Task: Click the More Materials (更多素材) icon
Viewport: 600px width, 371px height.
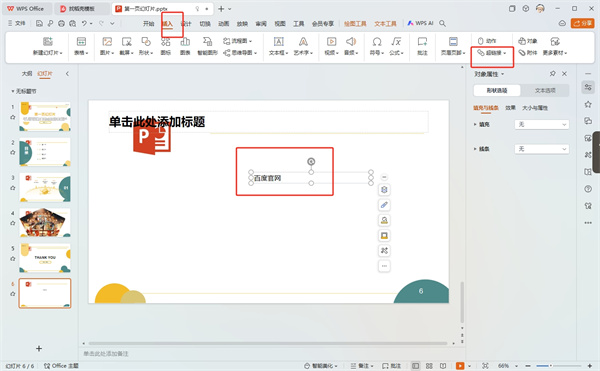Action: click(555, 41)
